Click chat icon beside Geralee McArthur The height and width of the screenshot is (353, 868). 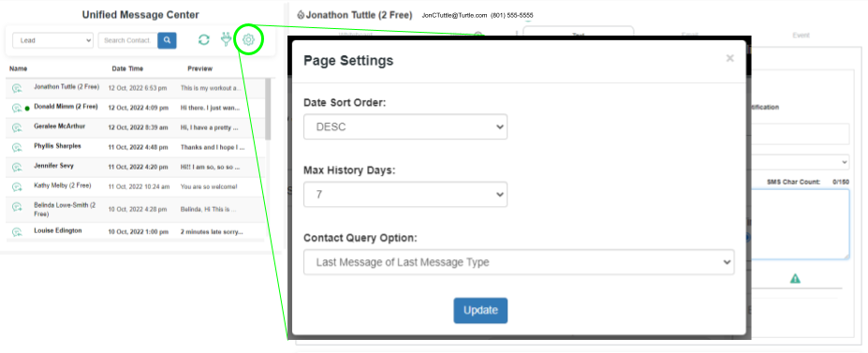click(17, 127)
